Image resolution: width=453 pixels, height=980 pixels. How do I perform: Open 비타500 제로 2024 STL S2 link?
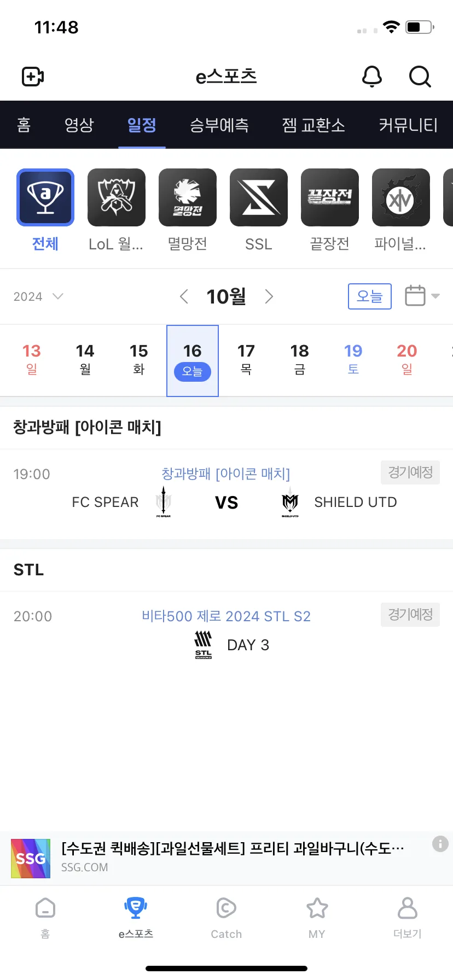(226, 616)
